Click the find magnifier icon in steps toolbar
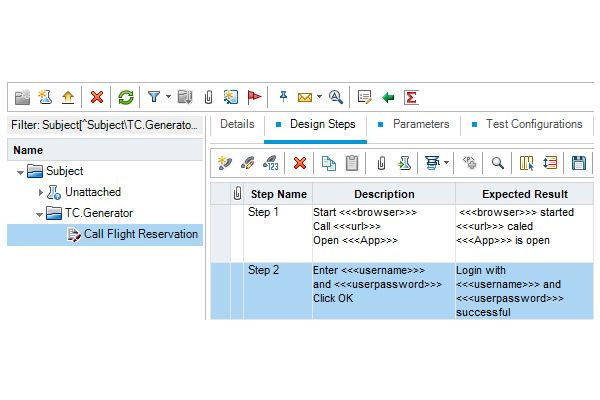The width and height of the screenshot is (600, 400). point(497,162)
